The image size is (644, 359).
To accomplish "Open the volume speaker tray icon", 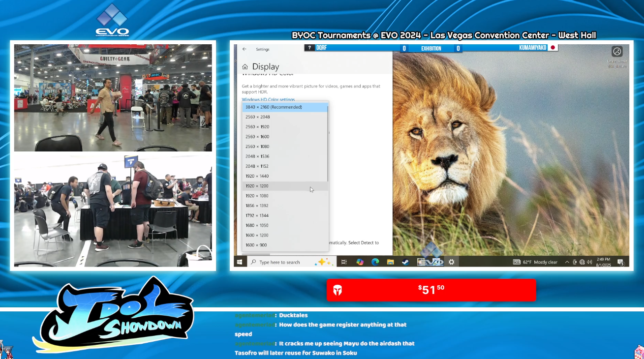I will click(x=589, y=262).
